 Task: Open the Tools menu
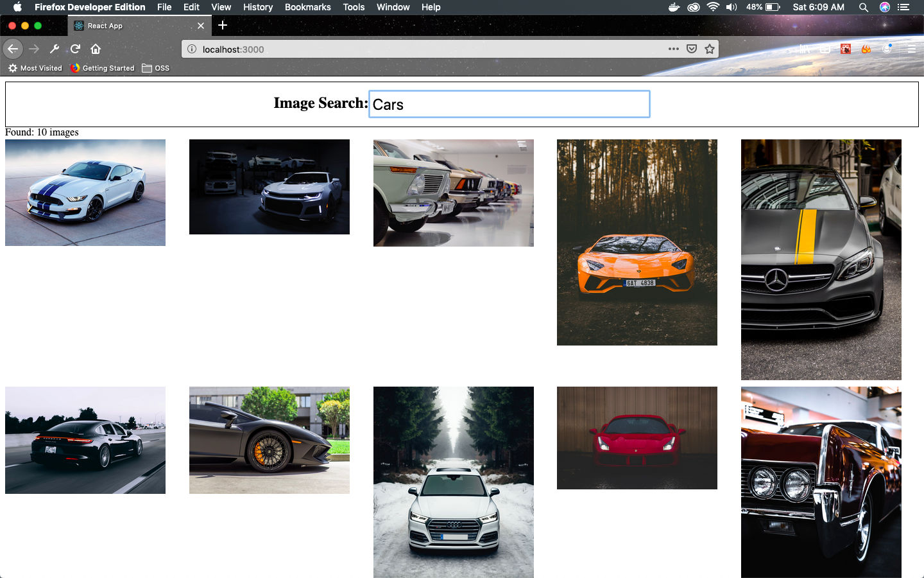coord(354,7)
